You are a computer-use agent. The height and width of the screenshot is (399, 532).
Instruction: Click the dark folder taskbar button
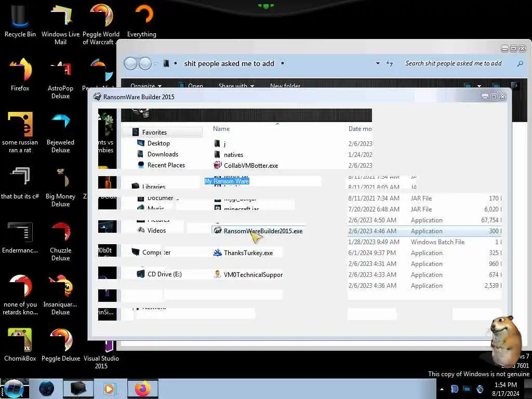click(x=78, y=389)
